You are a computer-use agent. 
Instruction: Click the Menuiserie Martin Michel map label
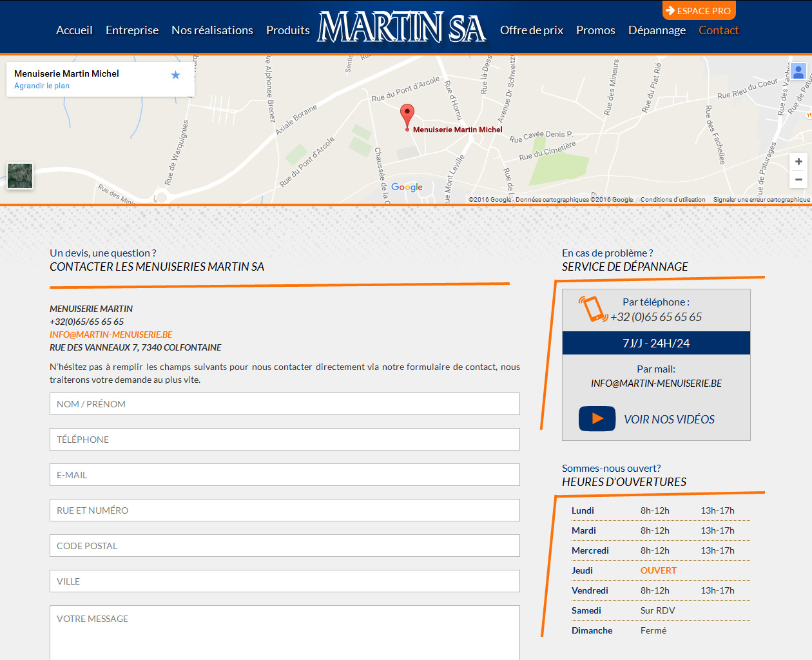[458, 130]
